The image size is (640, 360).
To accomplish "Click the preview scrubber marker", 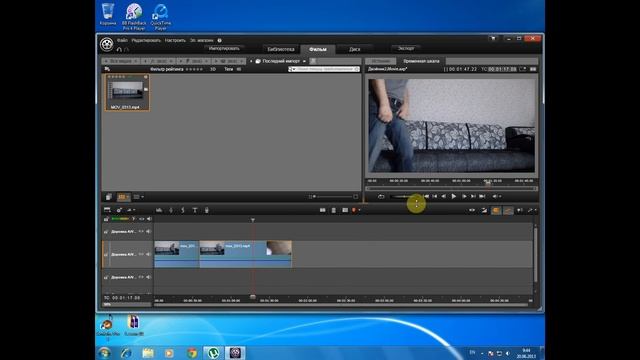I will pyautogui.click(x=487, y=184).
